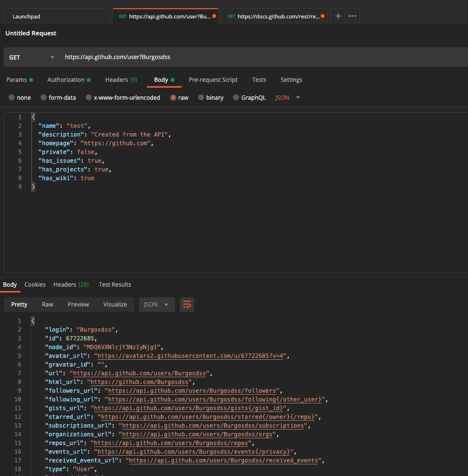Viewport: 468px width, 476px height.
Task: Click the "login": "Burgosdss" response line
Action: click(x=81, y=330)
